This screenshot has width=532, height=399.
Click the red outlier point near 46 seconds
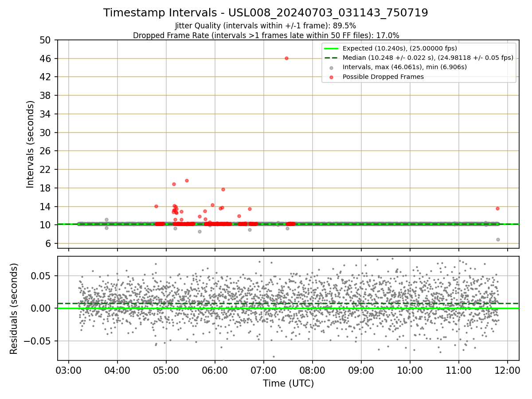point(286,58)
